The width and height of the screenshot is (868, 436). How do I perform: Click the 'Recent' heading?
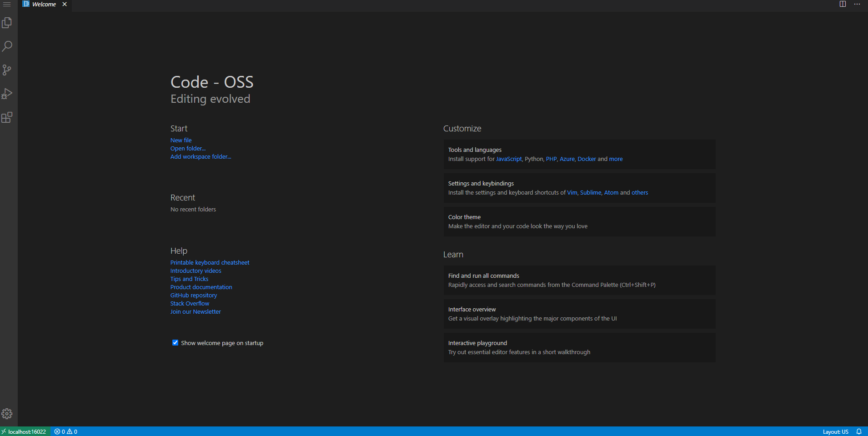point(183,198)
